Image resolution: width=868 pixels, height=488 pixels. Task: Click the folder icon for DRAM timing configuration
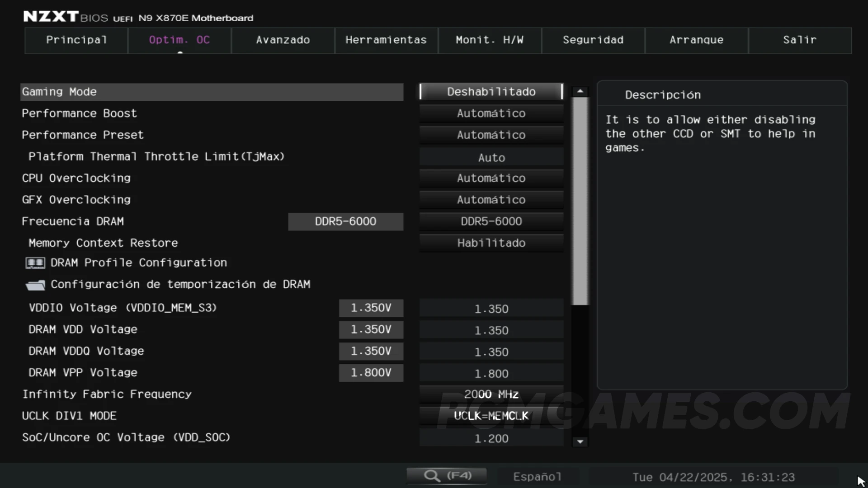pyautogui.click(x=35, y=285)
